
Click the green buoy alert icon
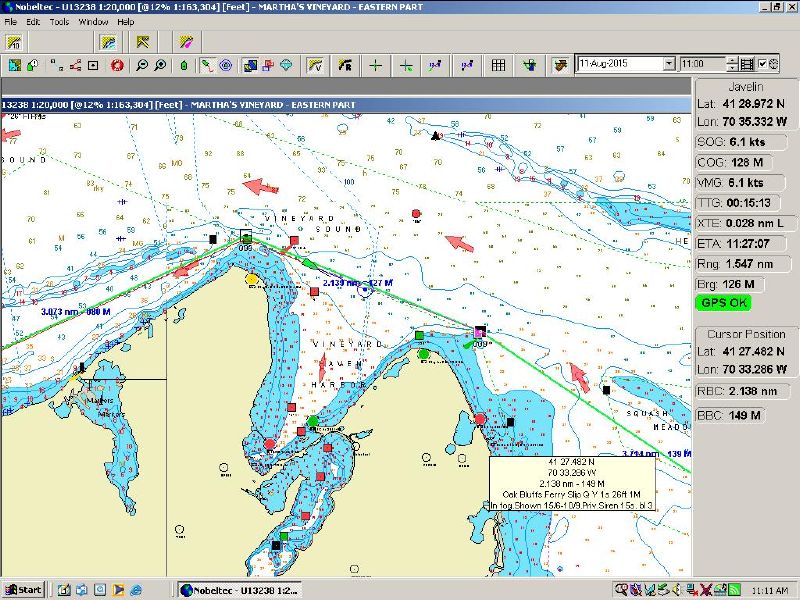tap(32, 65)
